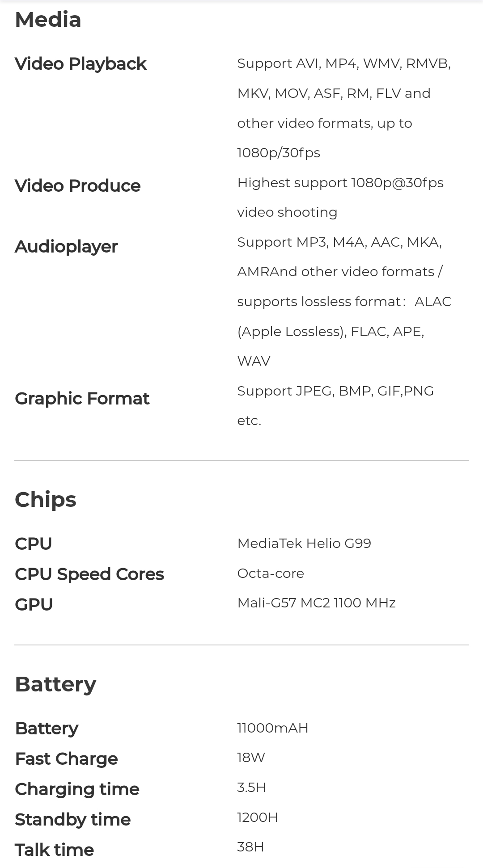Select the Mali-G57 MC2 1100 MHz value
Image resolution: width=483 pixels, height=868 pixels.
316,603
